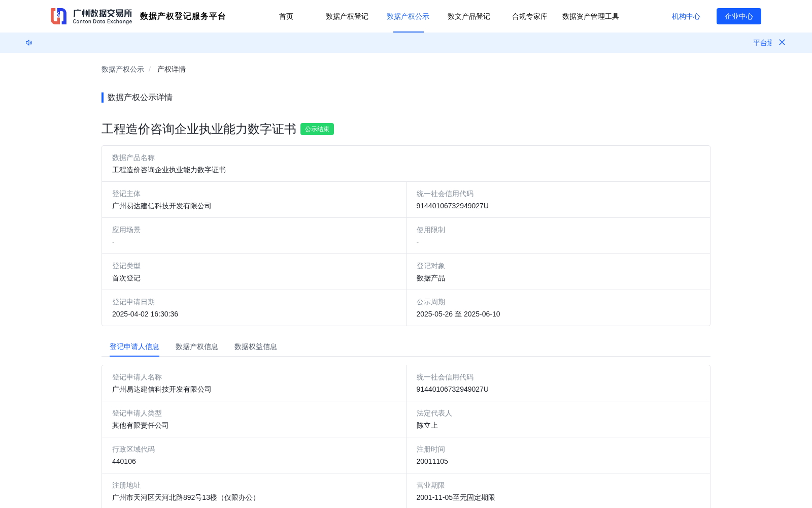Click the 数据产权公示 breadcrumb link
Image resolution: width=812 pixels, height=508 pixels.
click(x=123, y=69)
